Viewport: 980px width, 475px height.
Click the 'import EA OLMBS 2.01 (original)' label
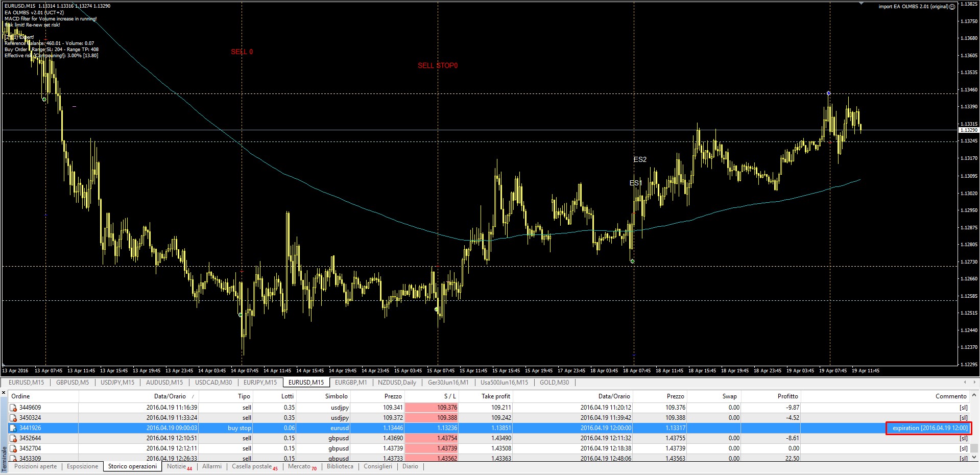pyautogui.click(x=913, y=7)
